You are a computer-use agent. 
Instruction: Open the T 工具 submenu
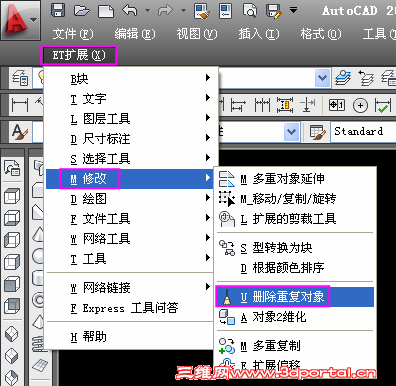(x=129, y=259)
